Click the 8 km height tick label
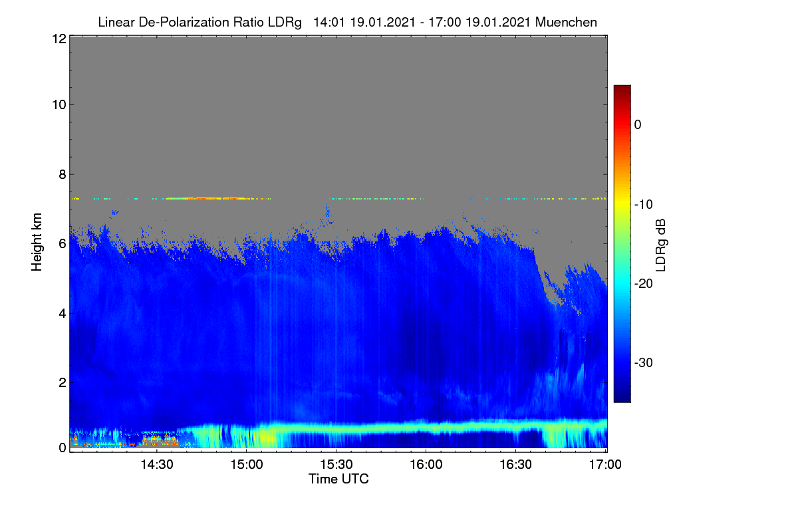The height and width of the screenshot is (532, 798). point(62,174)
